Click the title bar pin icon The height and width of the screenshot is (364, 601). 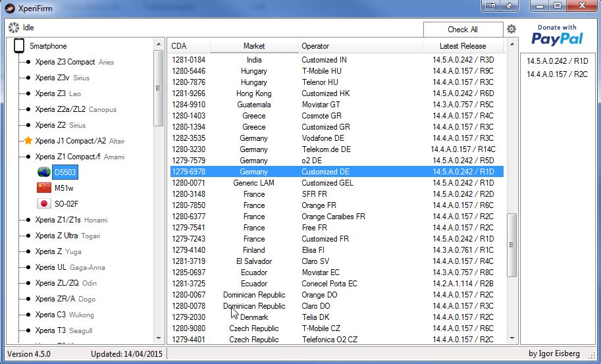(x=510, y=6)
